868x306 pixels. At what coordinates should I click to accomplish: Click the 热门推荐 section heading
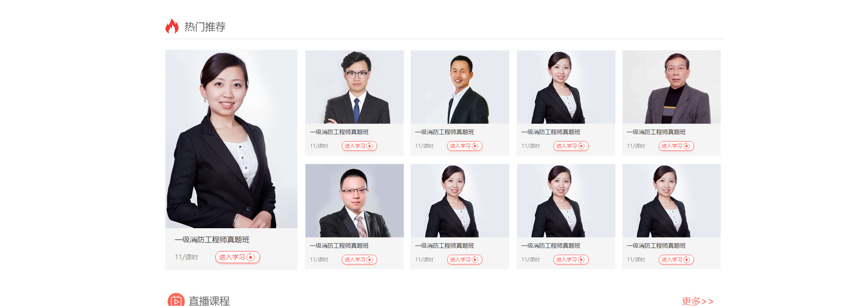pyautogui.click(x=205, y=27)
